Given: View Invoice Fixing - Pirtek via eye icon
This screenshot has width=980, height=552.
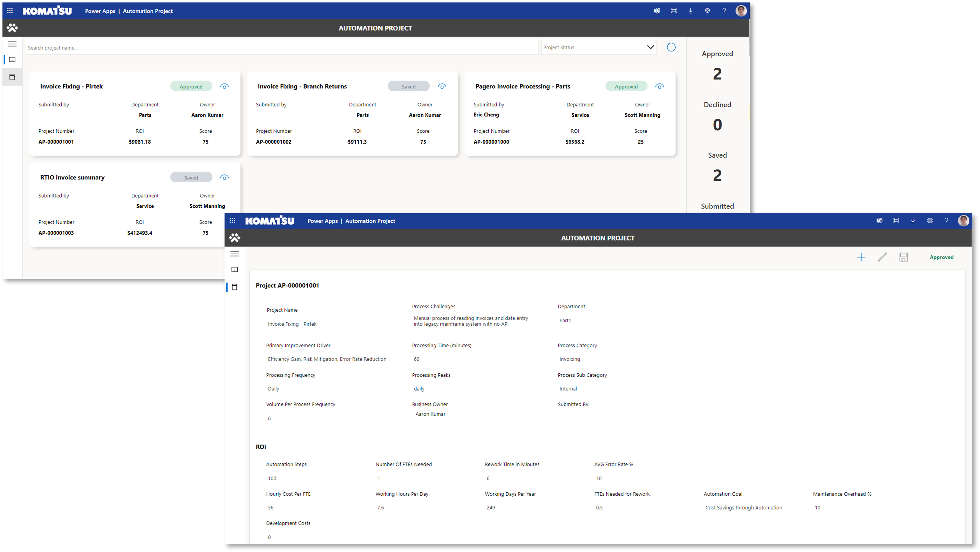Looking at the screenshot, I should click(224, 86).
